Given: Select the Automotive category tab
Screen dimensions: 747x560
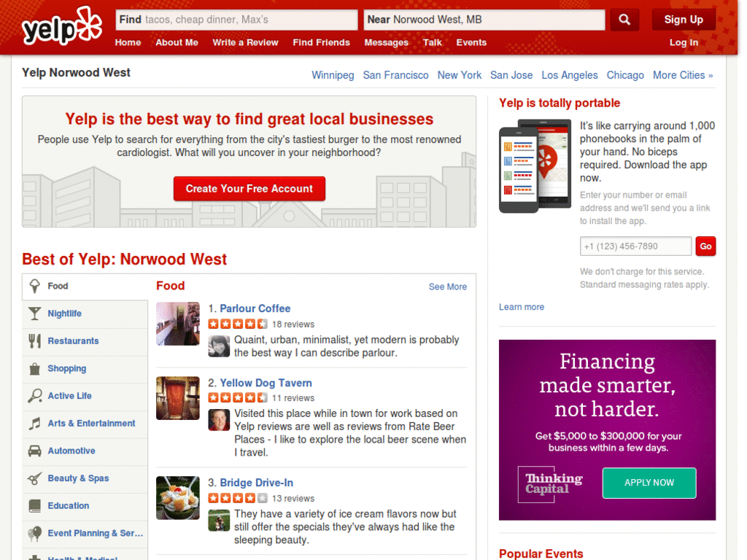Looking at the screenshot, I should (x=85, y=451).
